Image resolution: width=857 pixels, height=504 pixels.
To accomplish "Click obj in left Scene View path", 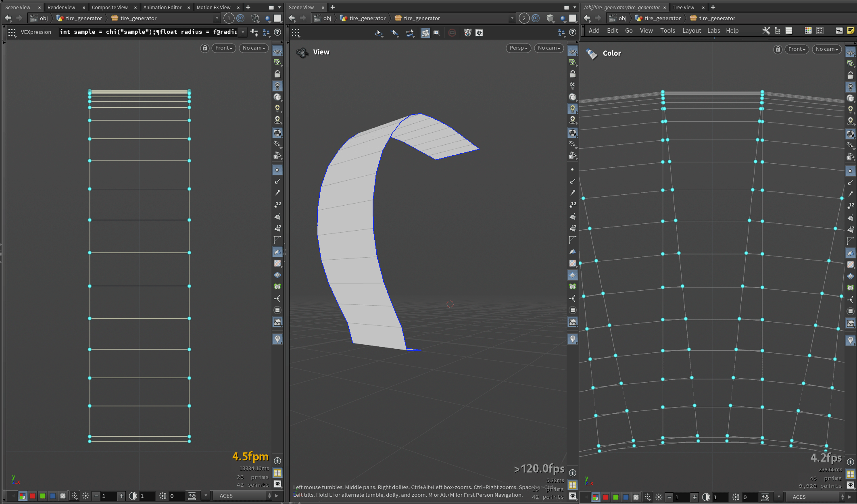I will [39, 18].
